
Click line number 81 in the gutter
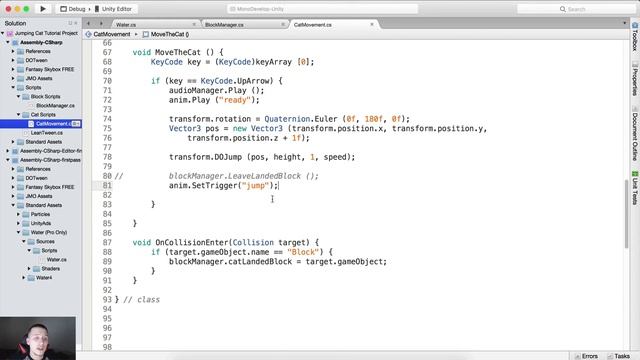tap(107, 186)
